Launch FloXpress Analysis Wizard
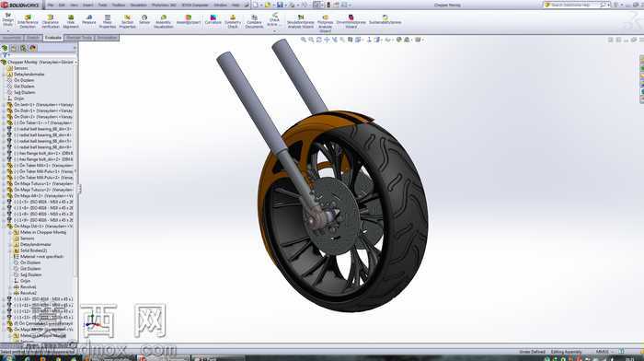 [326, 23]
